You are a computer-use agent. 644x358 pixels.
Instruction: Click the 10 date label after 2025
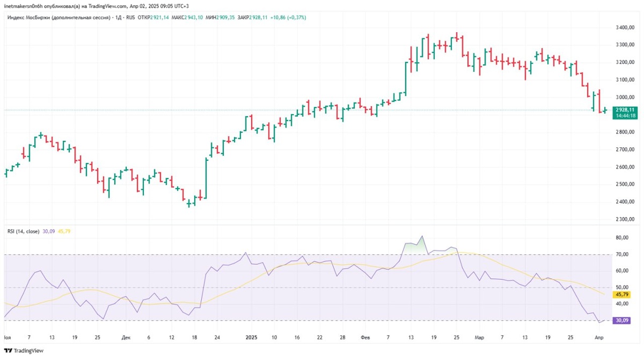[x=274, y=338]
